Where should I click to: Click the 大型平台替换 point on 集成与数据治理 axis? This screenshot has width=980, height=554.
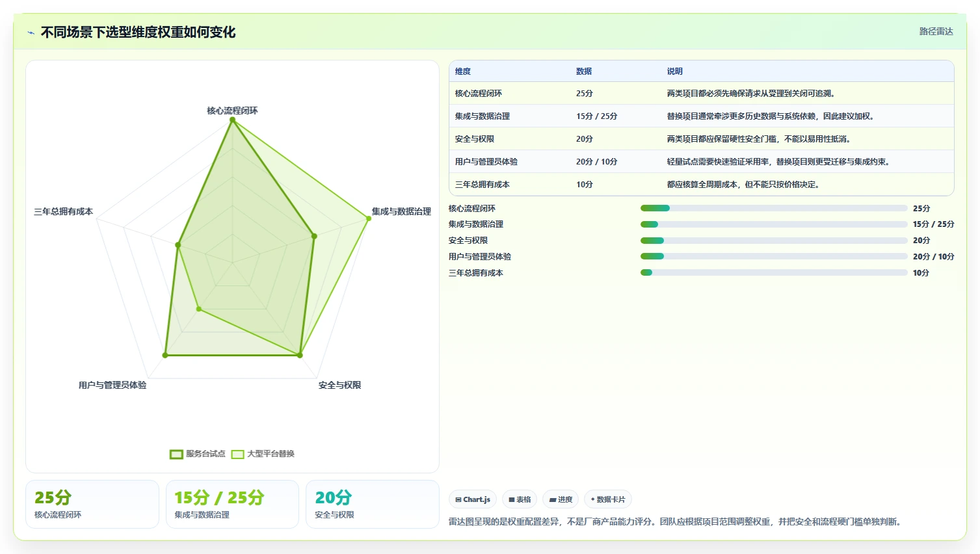[x=369, y=218]
